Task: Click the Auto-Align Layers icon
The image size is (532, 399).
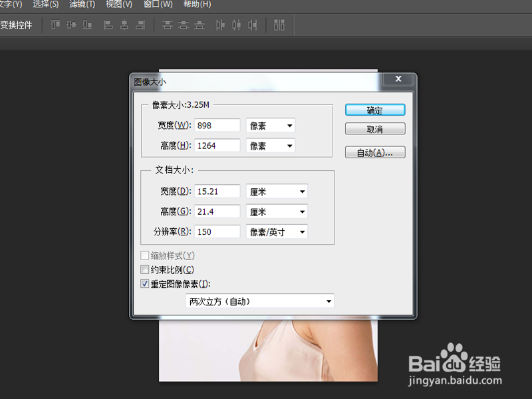Action: pos(279,25)
